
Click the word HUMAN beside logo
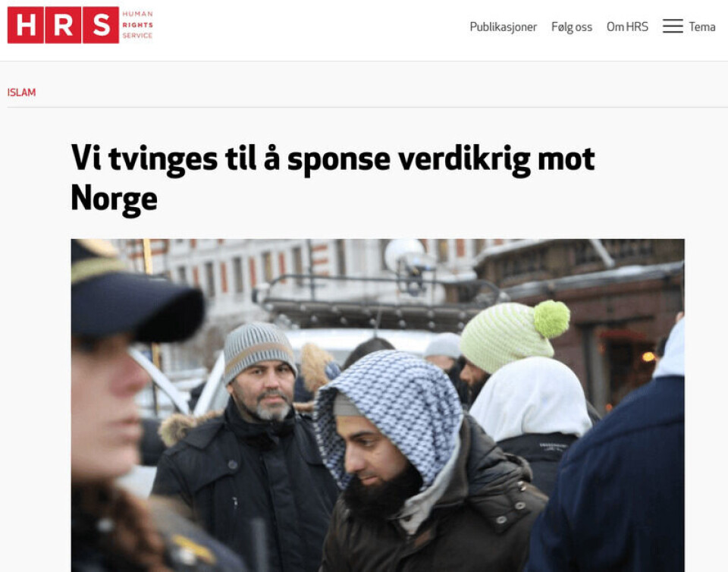pos(137,14)
